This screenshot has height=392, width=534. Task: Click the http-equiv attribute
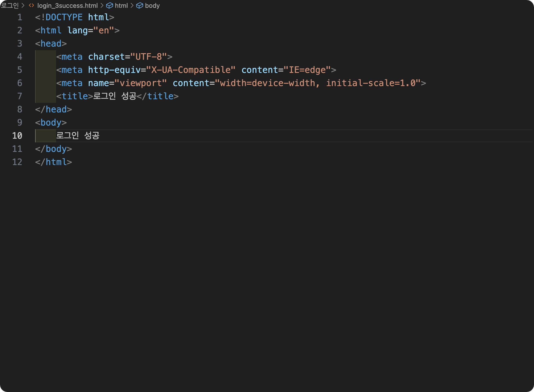tap(114, 70)
